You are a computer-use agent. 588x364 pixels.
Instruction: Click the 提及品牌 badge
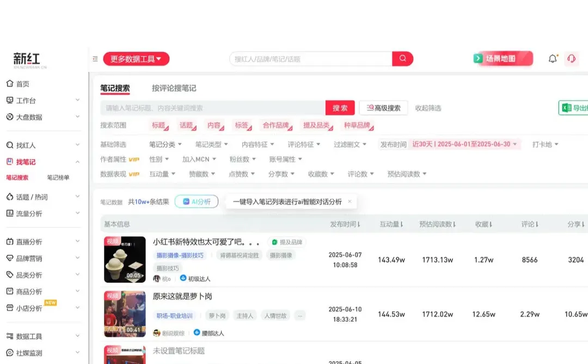tap(287, 242)
